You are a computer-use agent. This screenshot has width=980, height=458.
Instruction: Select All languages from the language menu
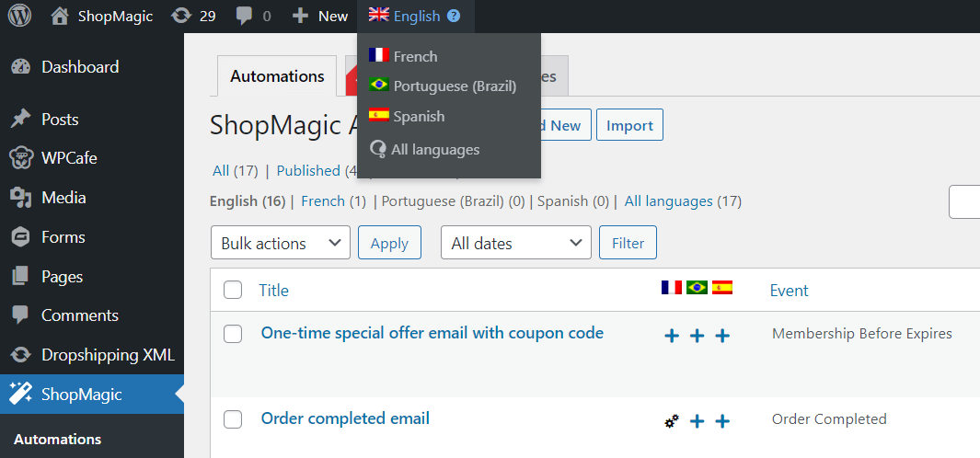click(435, 150)
